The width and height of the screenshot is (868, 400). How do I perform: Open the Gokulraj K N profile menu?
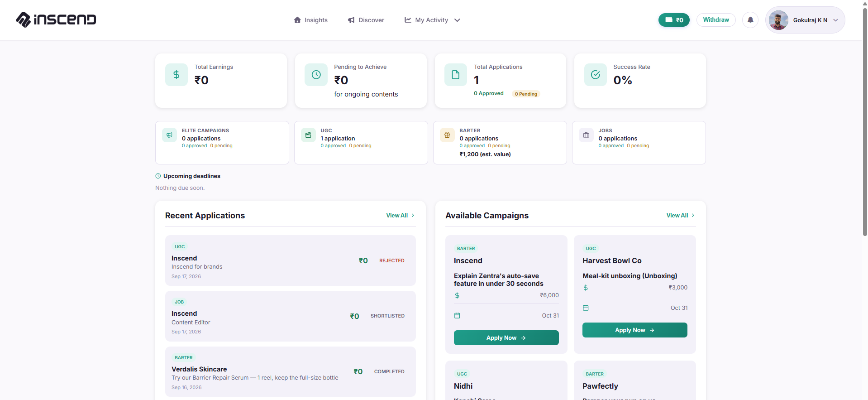coord(805,20)
